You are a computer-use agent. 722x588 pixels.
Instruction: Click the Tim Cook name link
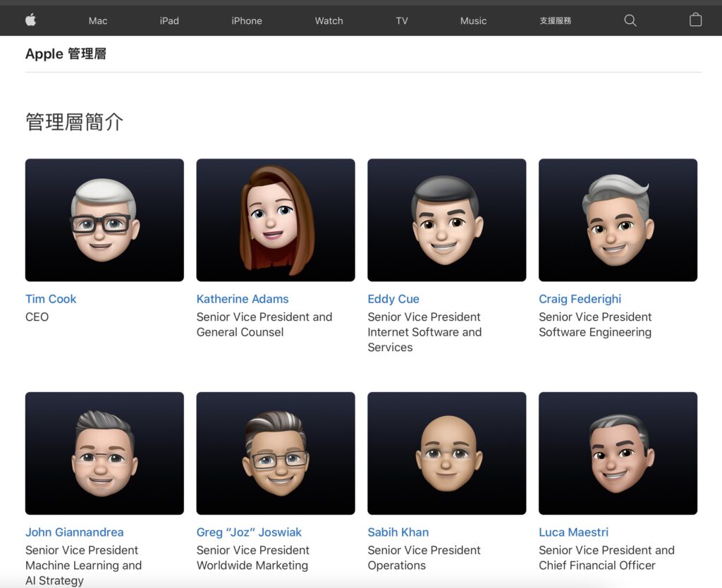tap(51, 299)
